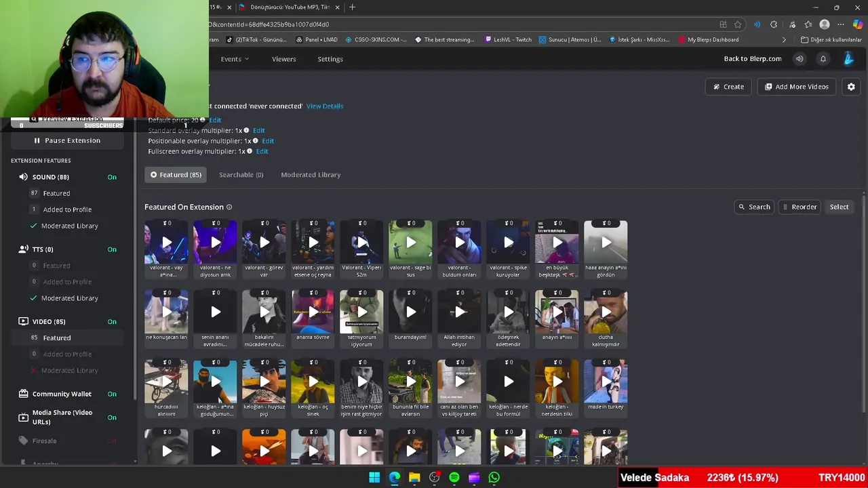The width and height of the screenshot is (868, 488).
Task: Open the browser three-dot menu
Action: (841, 24)
